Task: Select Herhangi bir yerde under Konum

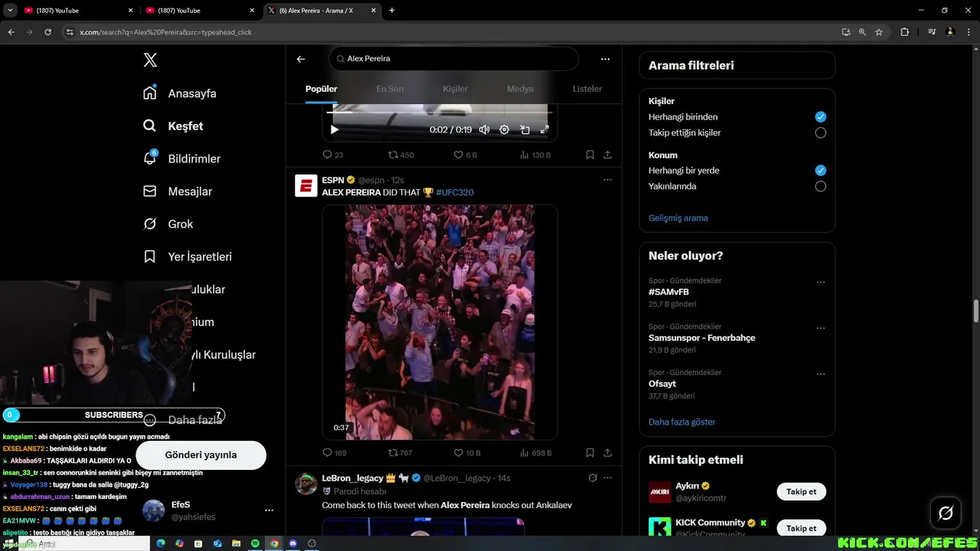Action: tap(820, 171)
